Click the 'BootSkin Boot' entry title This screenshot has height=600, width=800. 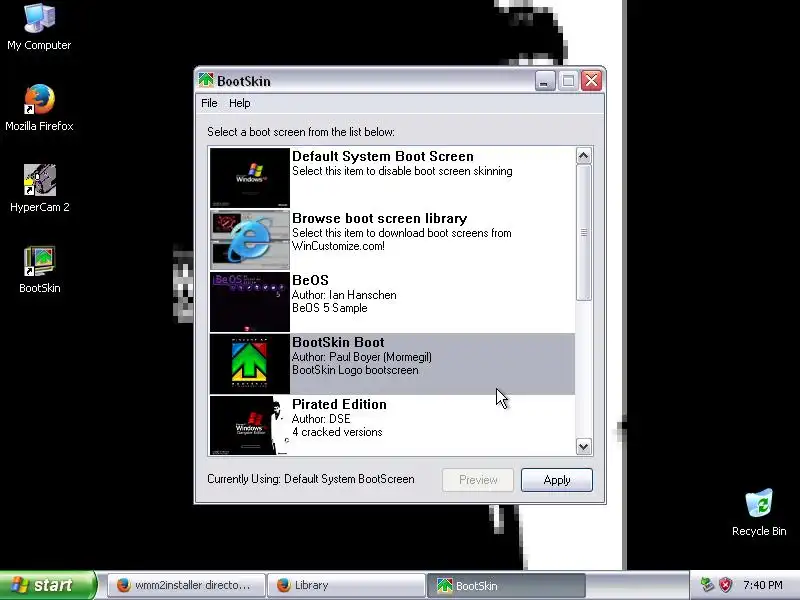(338, 342)
